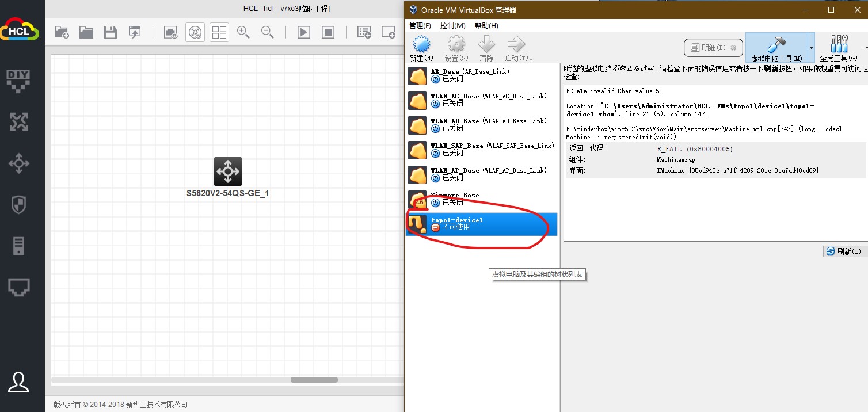This screenshot has height=412, width=868.
Task: Open the switch category in HCL sidebar
Action: coord(19,163)
